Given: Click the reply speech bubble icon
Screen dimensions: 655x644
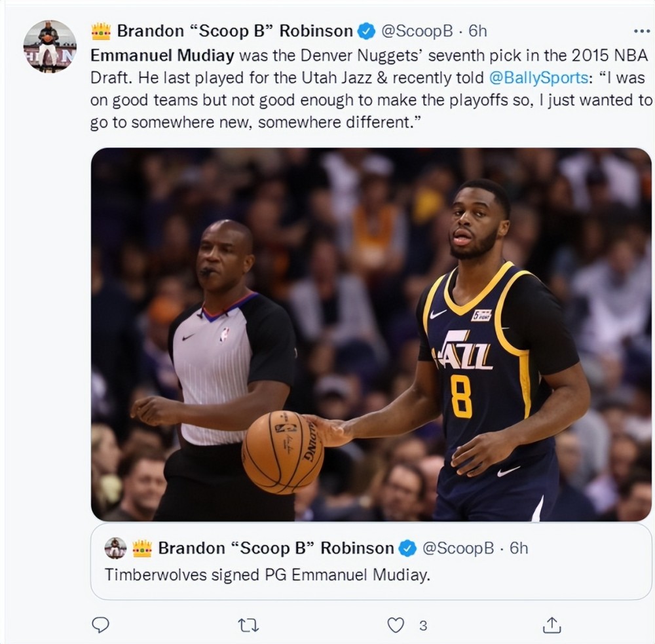Looking at the screenshot, I should point(100,625).
